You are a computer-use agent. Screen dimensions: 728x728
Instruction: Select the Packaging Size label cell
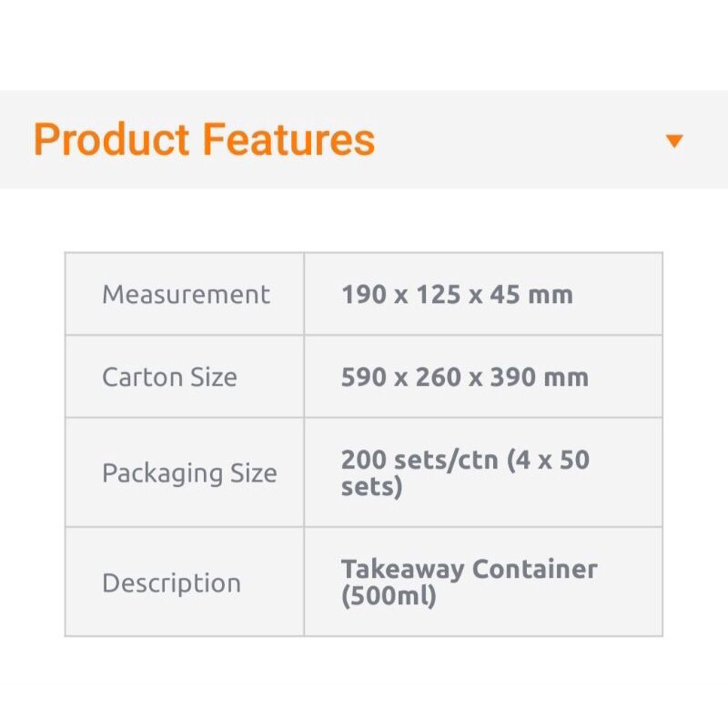click(189, 474)
